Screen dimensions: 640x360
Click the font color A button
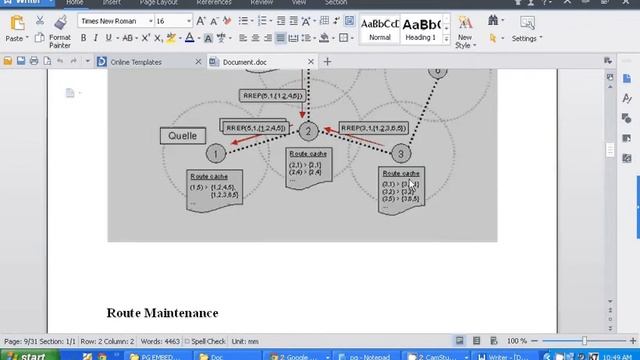click(189, 38)
